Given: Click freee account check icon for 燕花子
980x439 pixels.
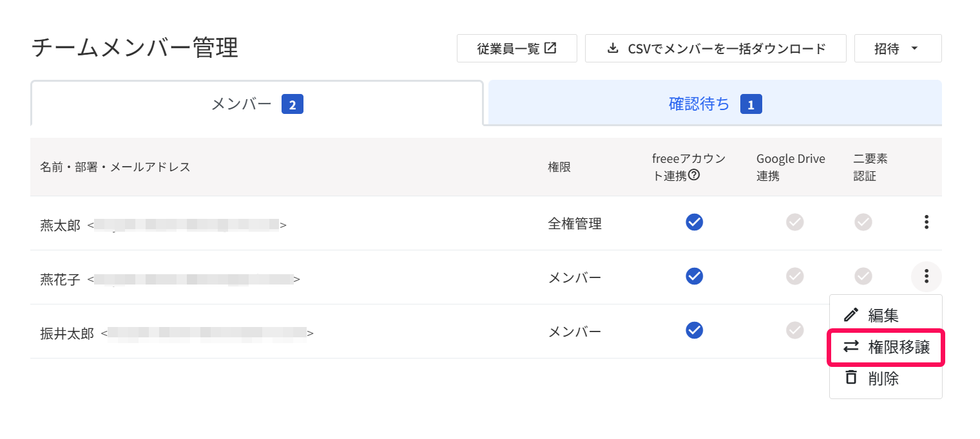Looking at the screenshot, I should click(694, 276).
